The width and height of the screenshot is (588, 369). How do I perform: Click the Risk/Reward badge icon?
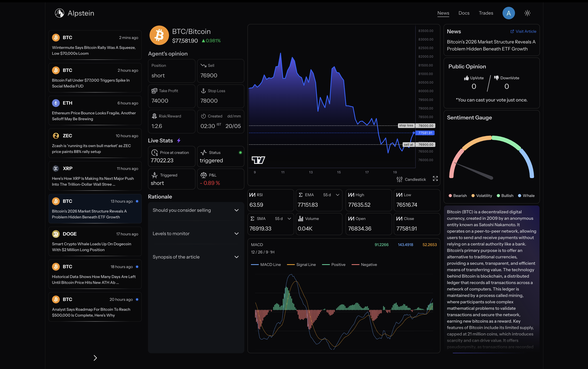[x=154, y=116]
